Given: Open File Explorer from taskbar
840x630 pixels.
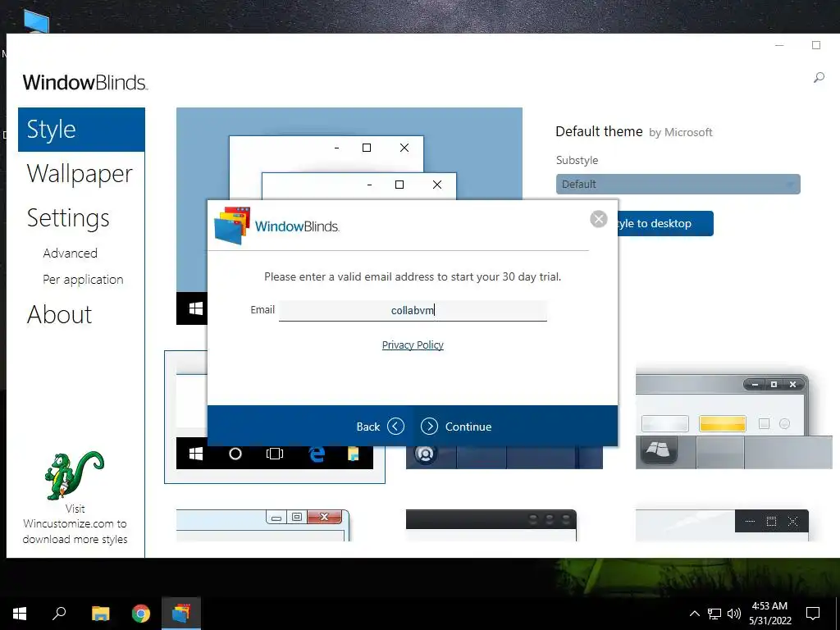Looking at the screenshot, I should 100,614.
